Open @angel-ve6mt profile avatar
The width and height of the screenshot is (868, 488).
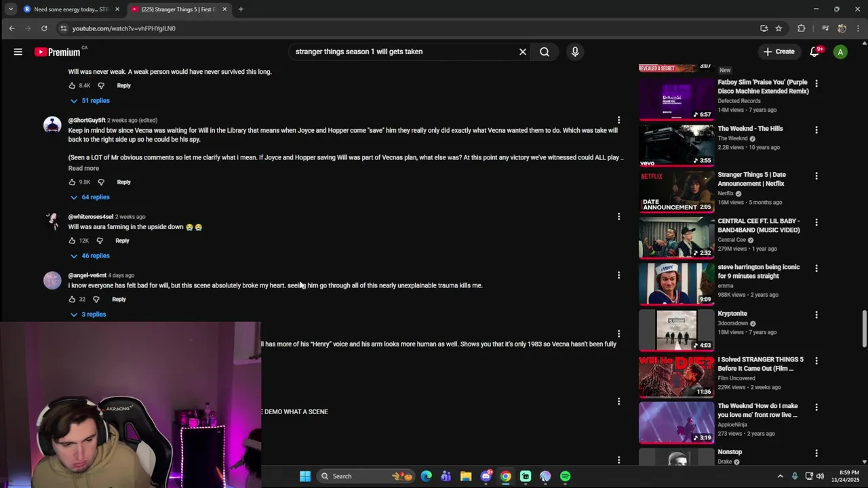point(52,281)
